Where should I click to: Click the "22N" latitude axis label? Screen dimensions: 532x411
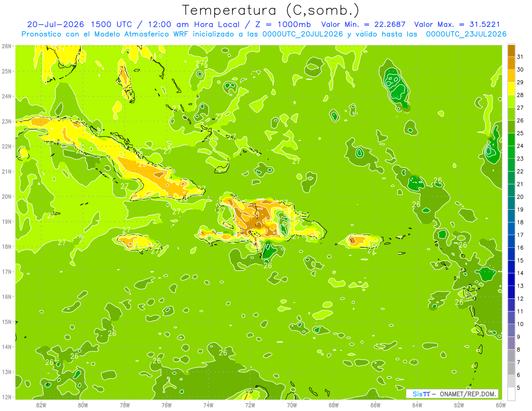click(6, 146)
